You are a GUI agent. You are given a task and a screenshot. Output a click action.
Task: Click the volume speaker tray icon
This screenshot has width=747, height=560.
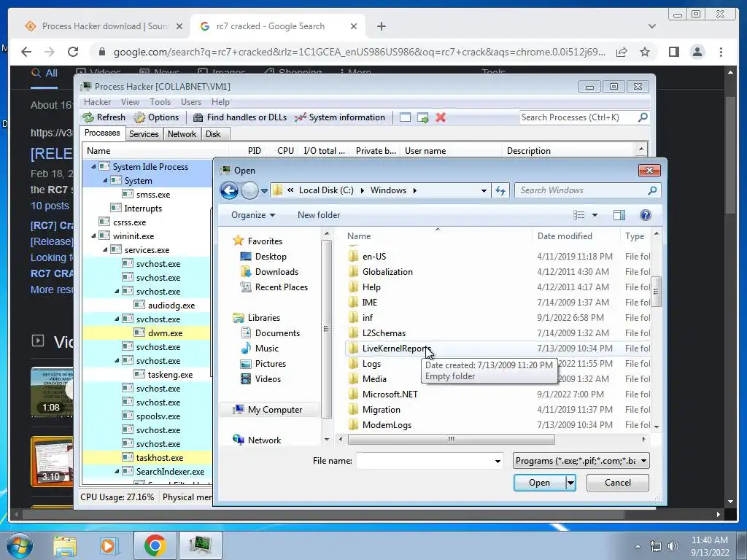tap(673, 546)
